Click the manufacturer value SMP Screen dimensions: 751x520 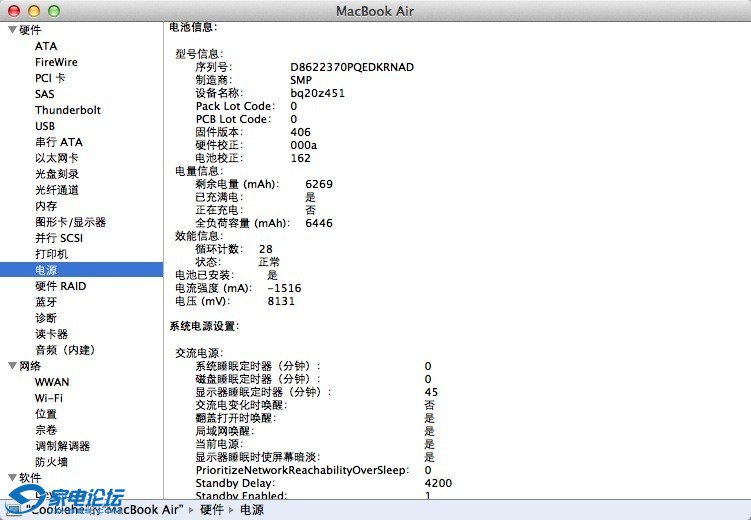coord(301,80)
